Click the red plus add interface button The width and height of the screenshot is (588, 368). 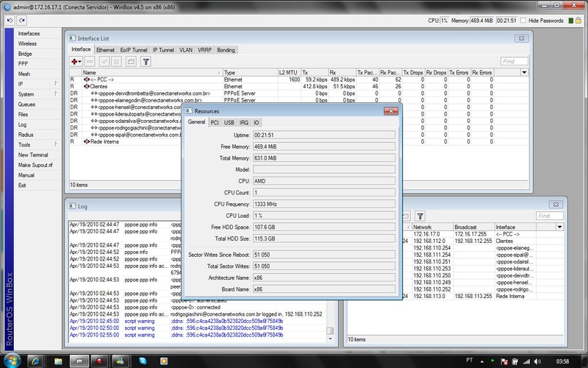pos(74,62)
